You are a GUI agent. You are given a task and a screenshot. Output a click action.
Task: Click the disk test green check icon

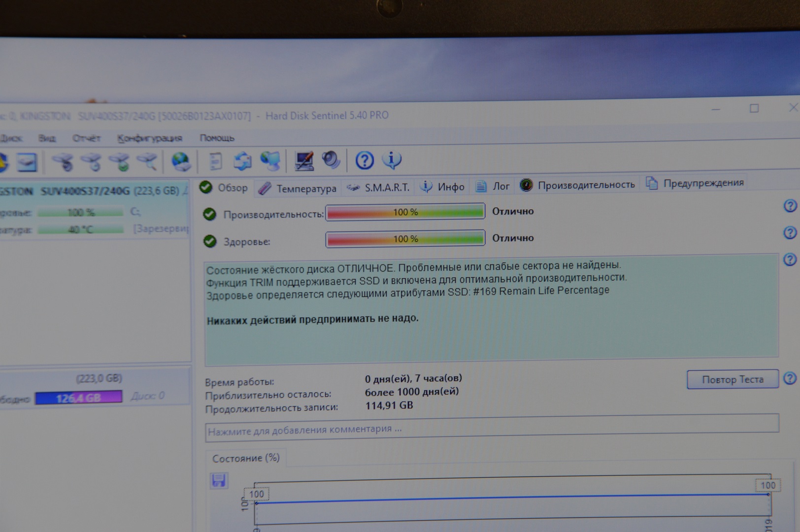click(120, 162)
